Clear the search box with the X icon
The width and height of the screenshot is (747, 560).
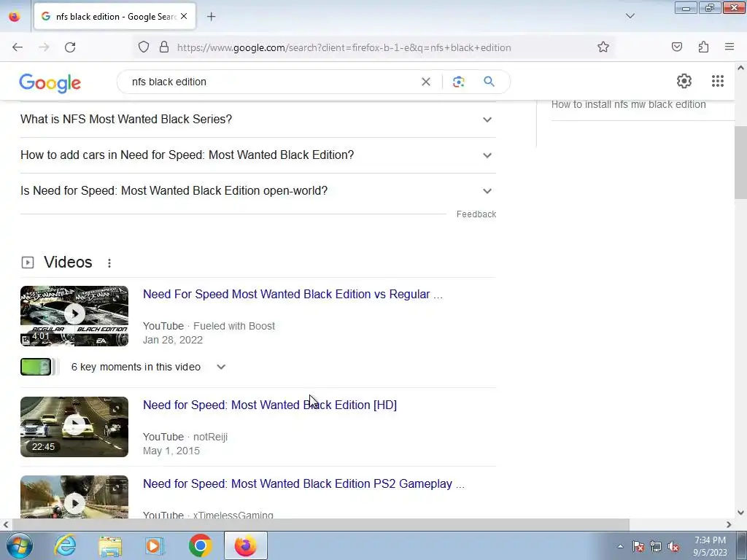(x=426, y=82)
